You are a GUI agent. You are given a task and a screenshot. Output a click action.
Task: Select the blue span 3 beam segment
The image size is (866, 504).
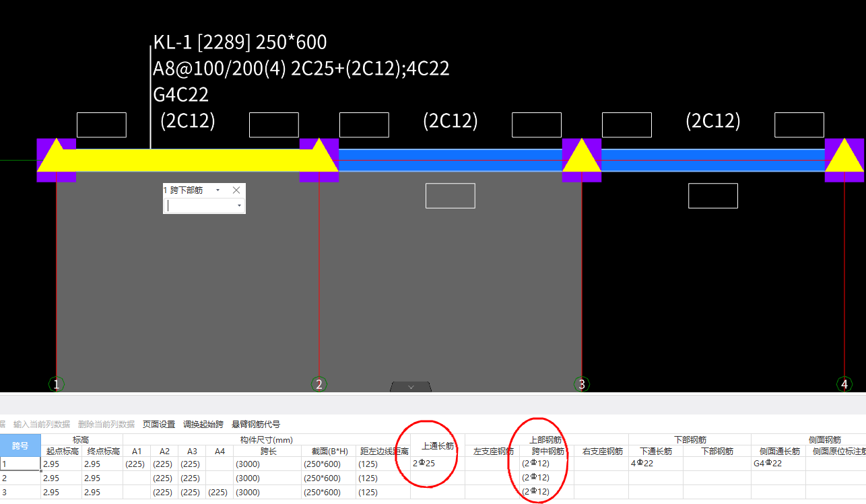click(712, 160)
